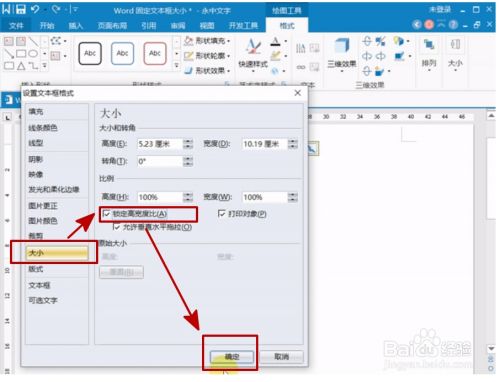Switch to the 视图 view tab
This screenshot has width=500, height=382.
coord(207,26)
